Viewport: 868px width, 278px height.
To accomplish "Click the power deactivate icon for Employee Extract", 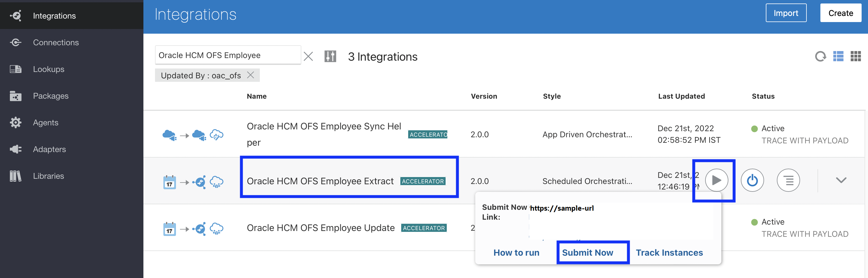I will pyautogui.click(x=752, y=180).
